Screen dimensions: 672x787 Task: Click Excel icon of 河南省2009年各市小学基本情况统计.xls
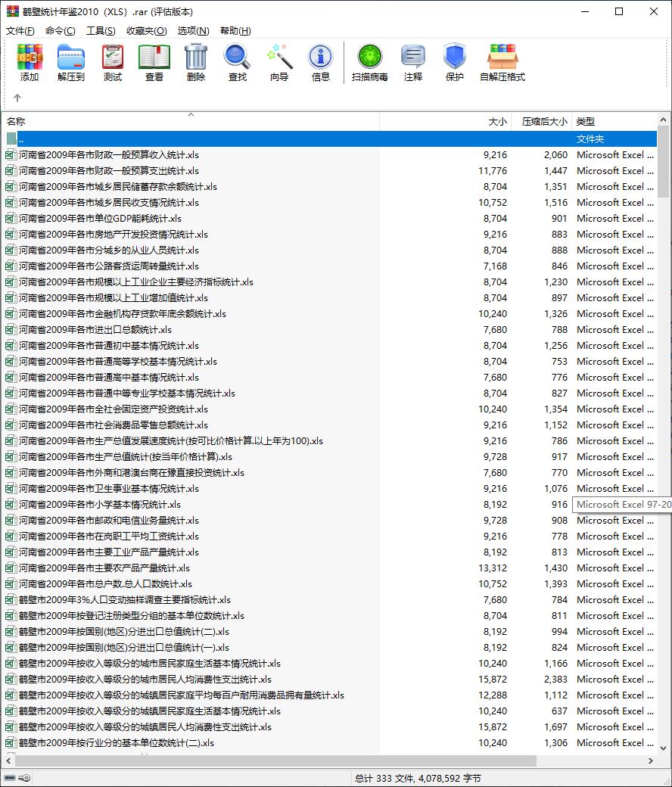coord(11,505)
